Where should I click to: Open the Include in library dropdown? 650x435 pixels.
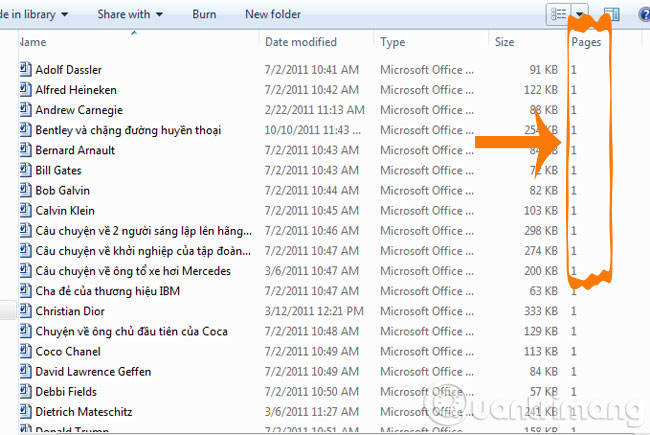tap(34, 15)
